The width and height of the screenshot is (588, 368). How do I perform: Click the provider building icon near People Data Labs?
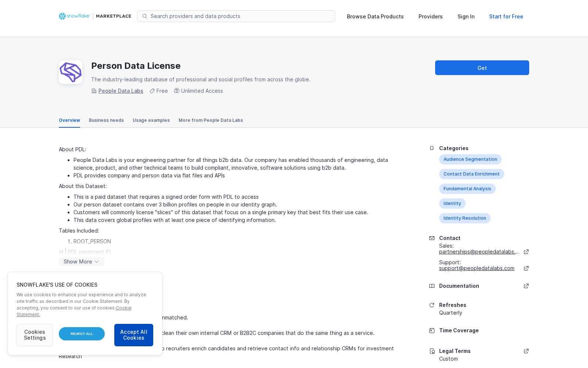pyautogui.click(x=94, y=91)
